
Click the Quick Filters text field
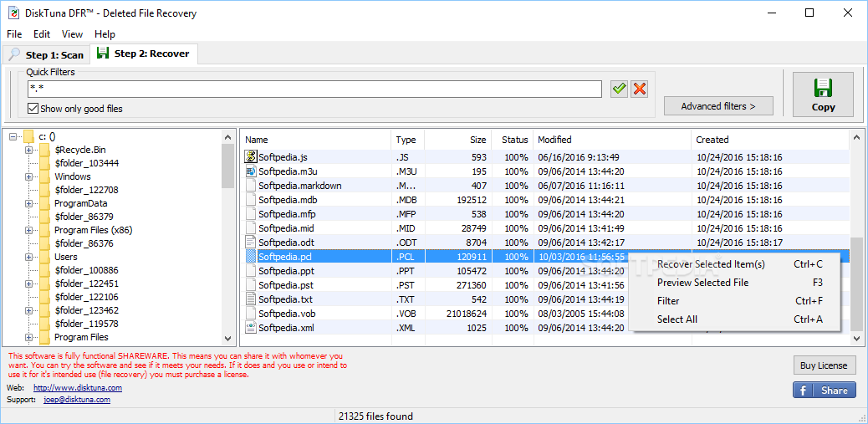pyautogui.click(x=314, y=89)
